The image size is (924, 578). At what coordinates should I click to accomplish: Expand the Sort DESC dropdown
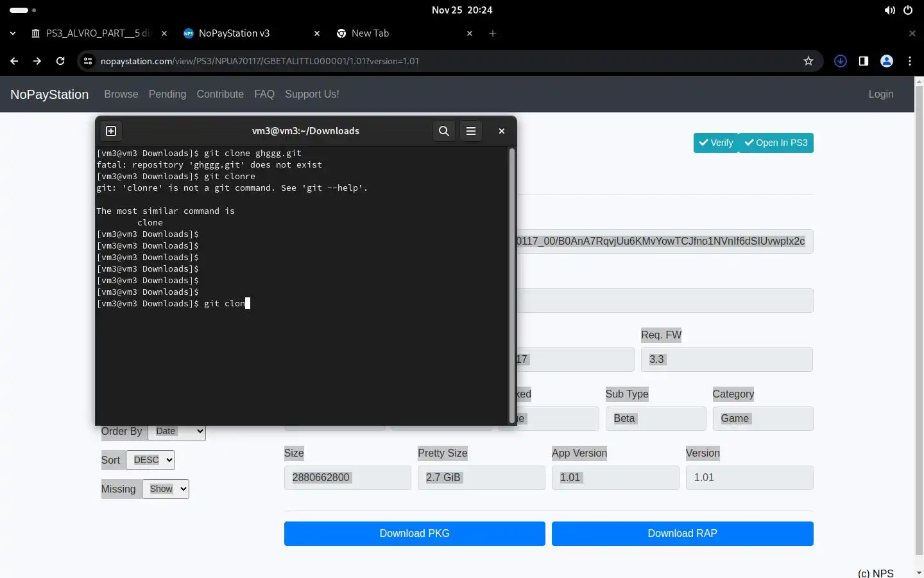tap(150, 460)
